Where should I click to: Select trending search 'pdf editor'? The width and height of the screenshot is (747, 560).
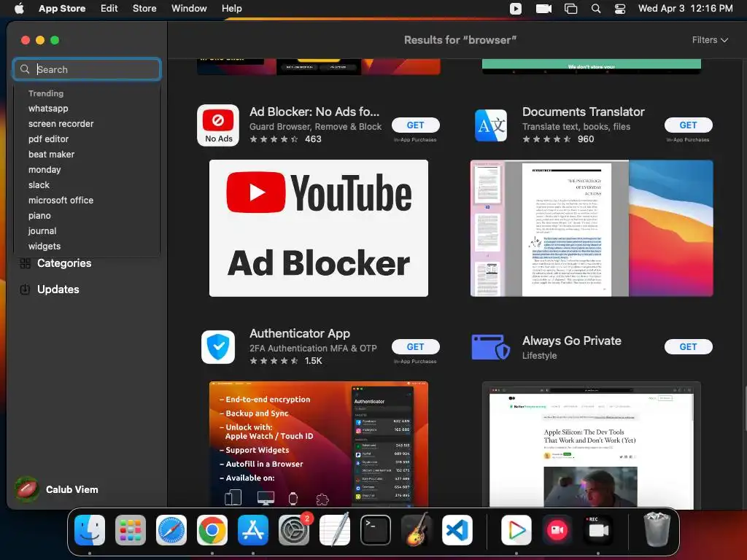coord(49,139)
